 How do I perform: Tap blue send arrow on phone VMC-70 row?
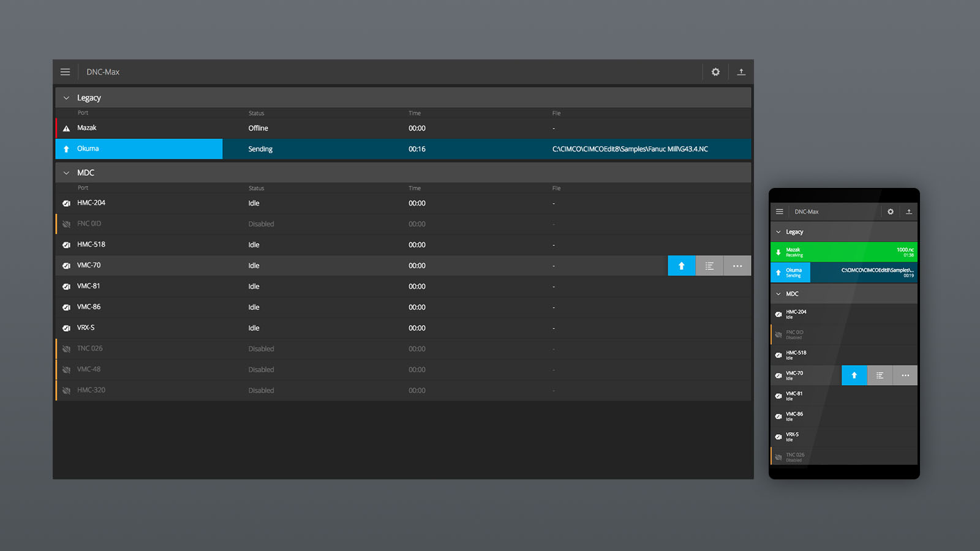tap(854, 375)
